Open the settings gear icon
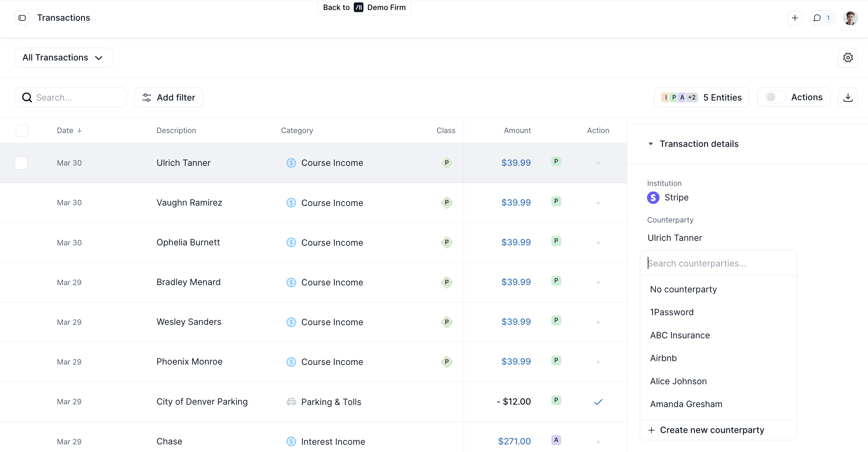The image size is (868, 452). 848,58
